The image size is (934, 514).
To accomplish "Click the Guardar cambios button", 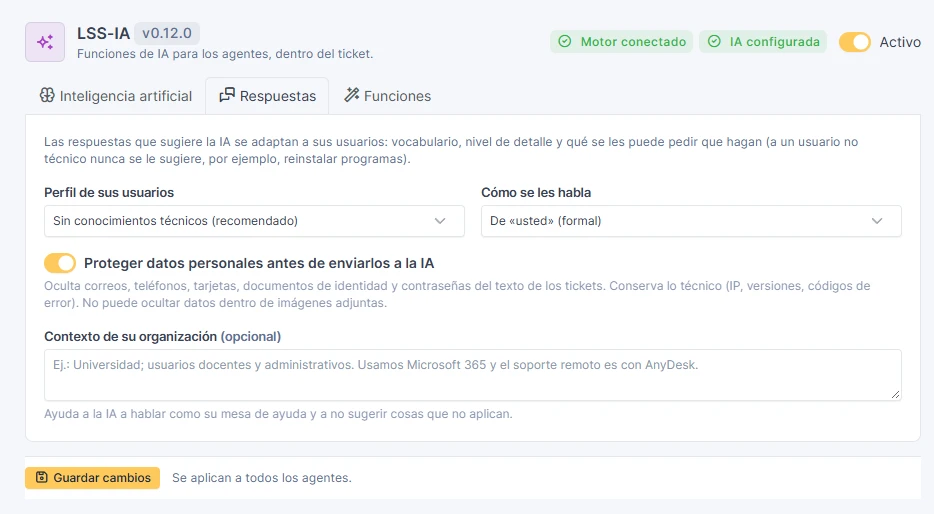I will click(x=92, y=478).
